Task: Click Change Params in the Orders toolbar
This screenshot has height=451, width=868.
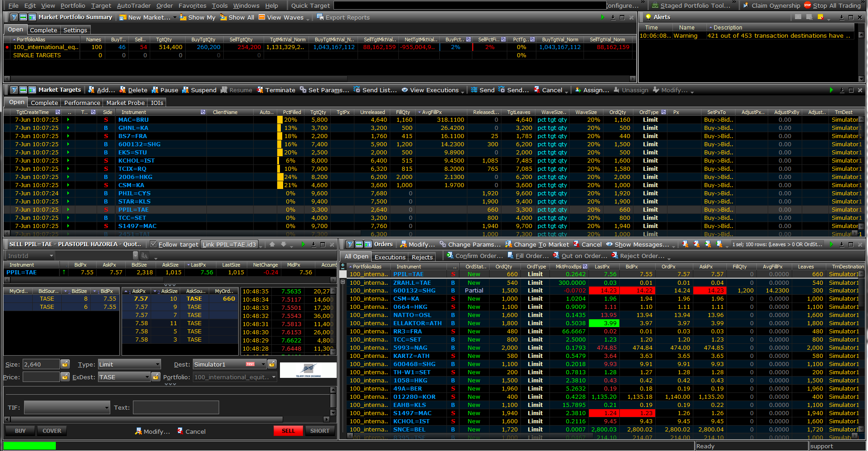Action: click(470, 244)
